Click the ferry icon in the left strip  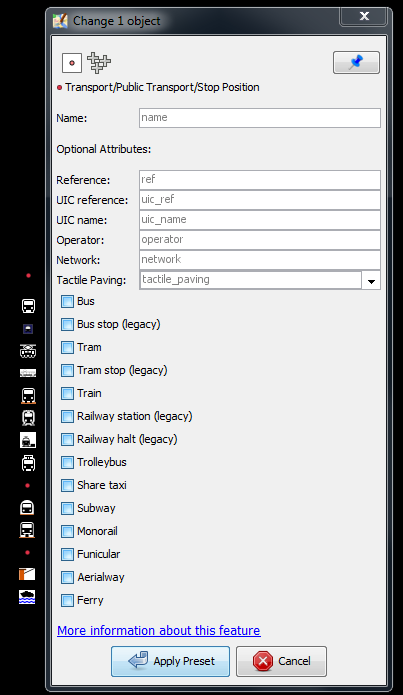click(27, 597)
